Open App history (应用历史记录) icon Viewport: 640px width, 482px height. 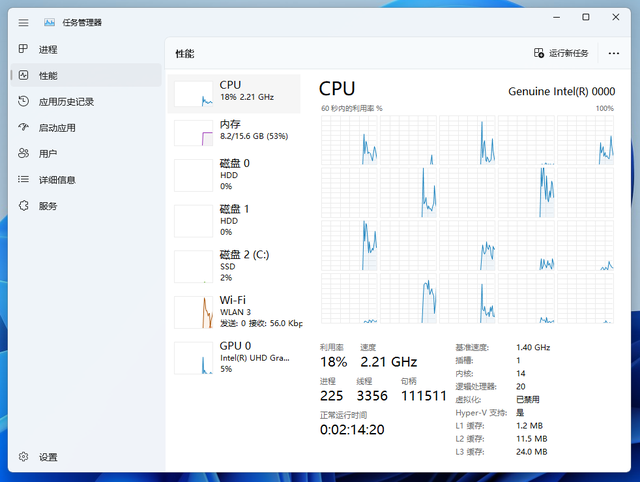[x=23, y=101]
